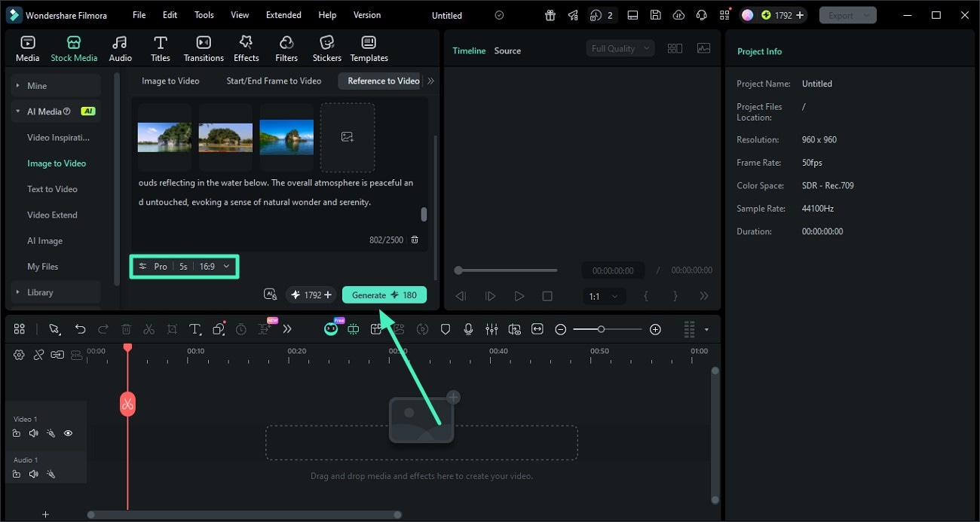This screenshot has height=522, width=980.
Task: Open the Voiceover recording microphone tool
Action: (x=469, y=329)
